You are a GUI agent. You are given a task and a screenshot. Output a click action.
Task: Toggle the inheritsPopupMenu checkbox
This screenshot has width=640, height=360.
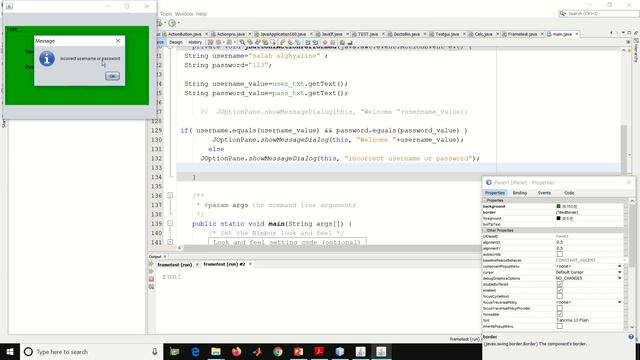click(x=560, y=326)
